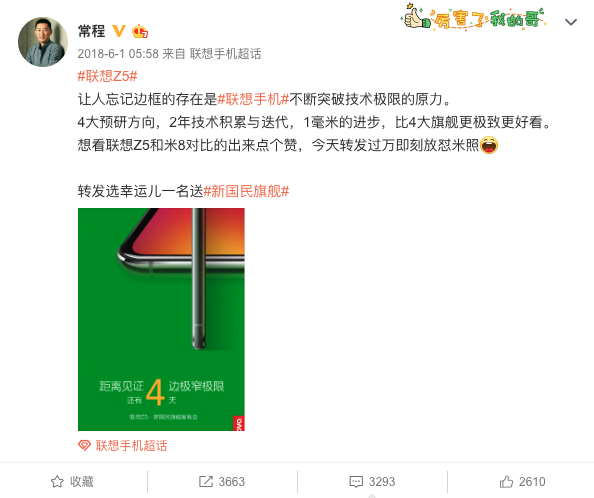Expand the post options chevron
594x498 pixels.
[571, 22]
